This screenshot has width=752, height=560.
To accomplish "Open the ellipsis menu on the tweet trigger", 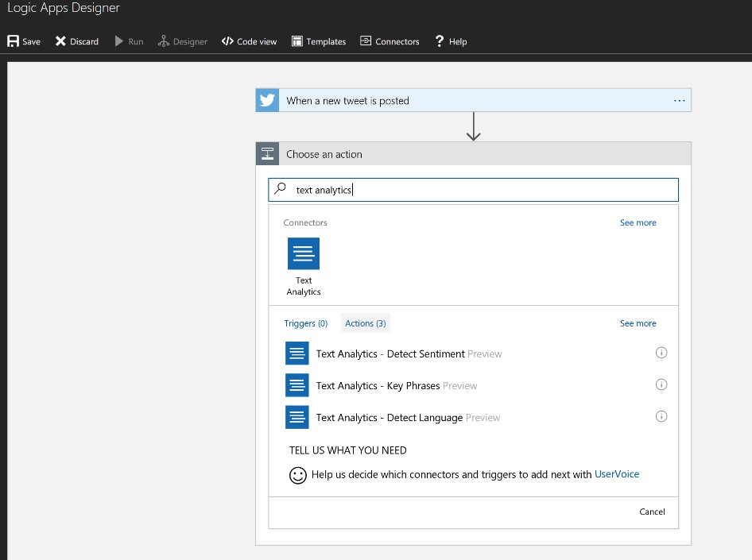I will click(680, 100).
